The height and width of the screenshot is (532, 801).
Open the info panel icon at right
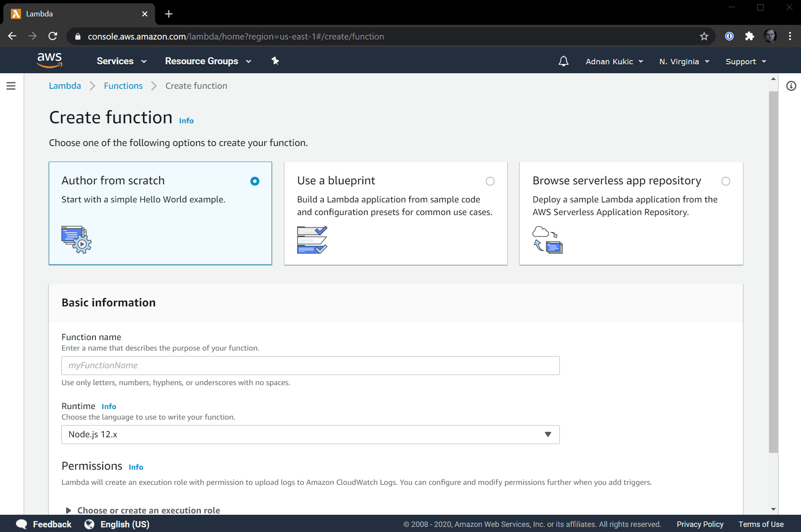(x=791, y=86)
